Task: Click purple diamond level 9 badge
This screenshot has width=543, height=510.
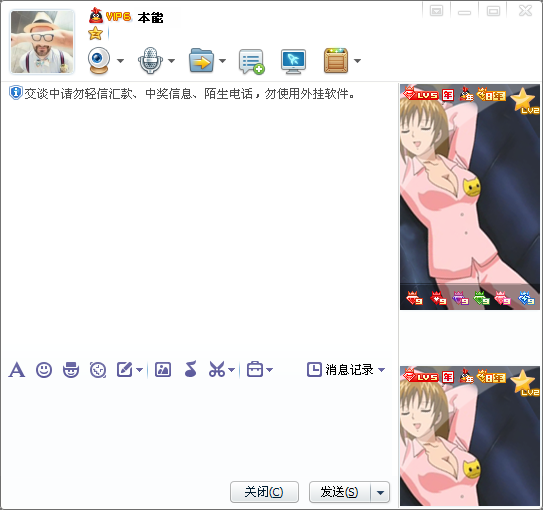Action: (x=461, y=298)
